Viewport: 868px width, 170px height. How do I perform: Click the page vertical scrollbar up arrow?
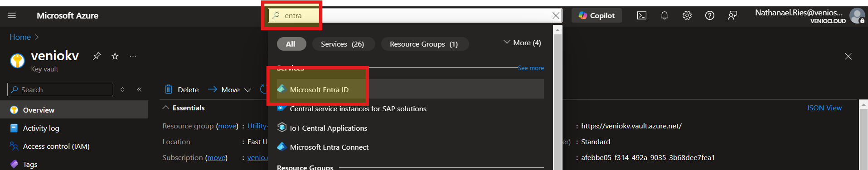(x=863, y=104)
